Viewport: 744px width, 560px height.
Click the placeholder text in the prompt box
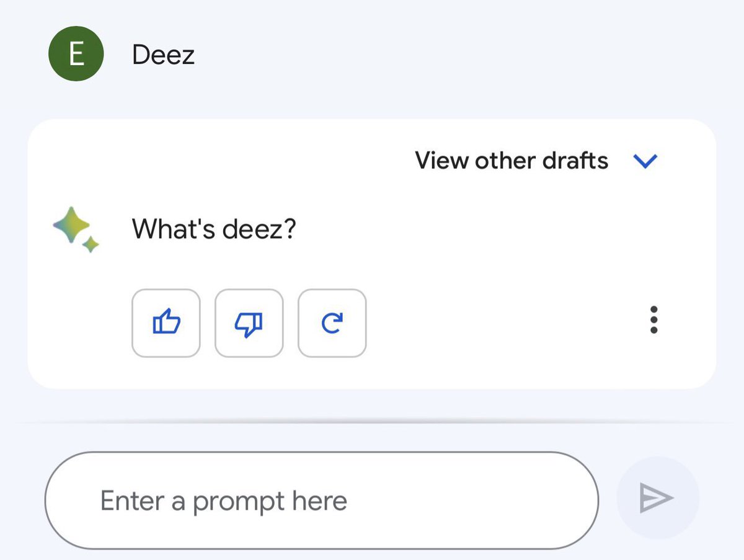click(224, 500)
